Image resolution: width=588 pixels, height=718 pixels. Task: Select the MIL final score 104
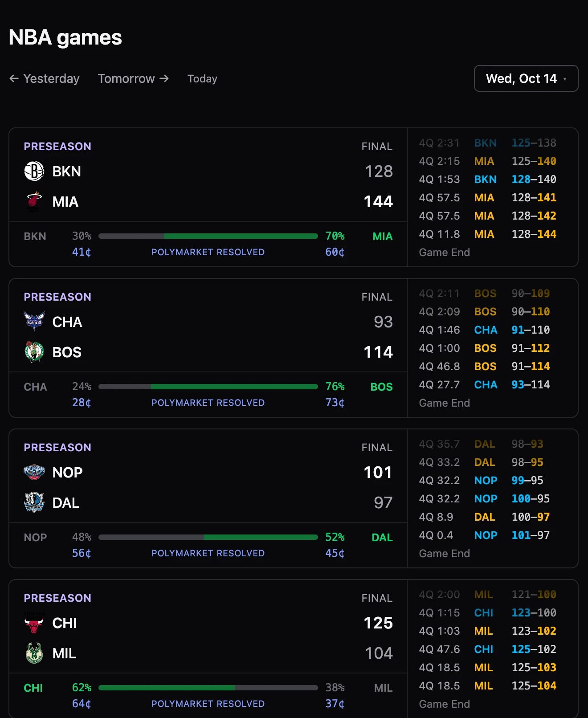coord(379,653)
